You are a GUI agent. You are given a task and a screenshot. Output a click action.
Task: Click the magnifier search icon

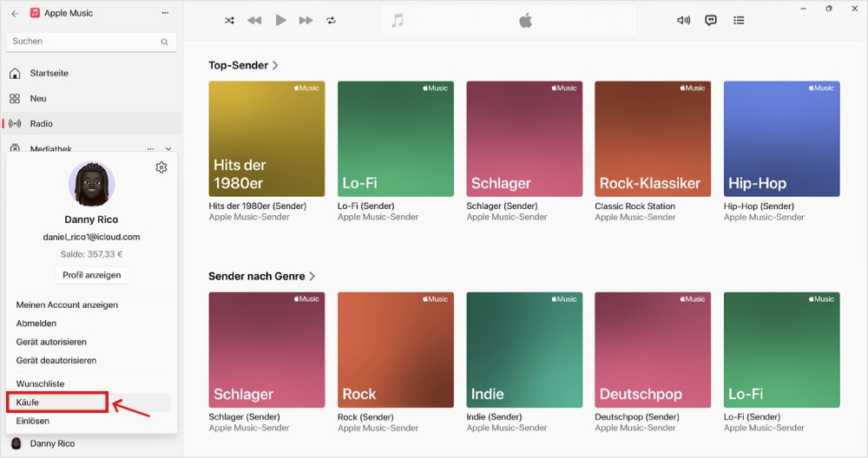[164, 42]
